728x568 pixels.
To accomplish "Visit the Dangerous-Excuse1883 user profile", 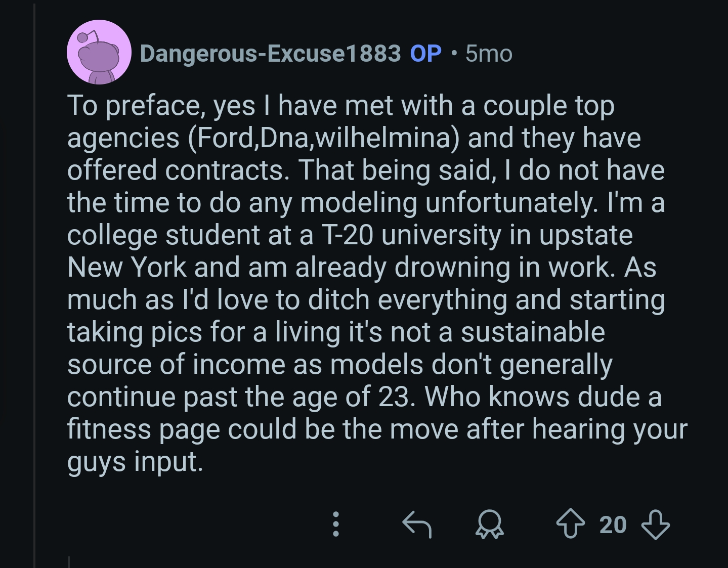I will [270, 53].
